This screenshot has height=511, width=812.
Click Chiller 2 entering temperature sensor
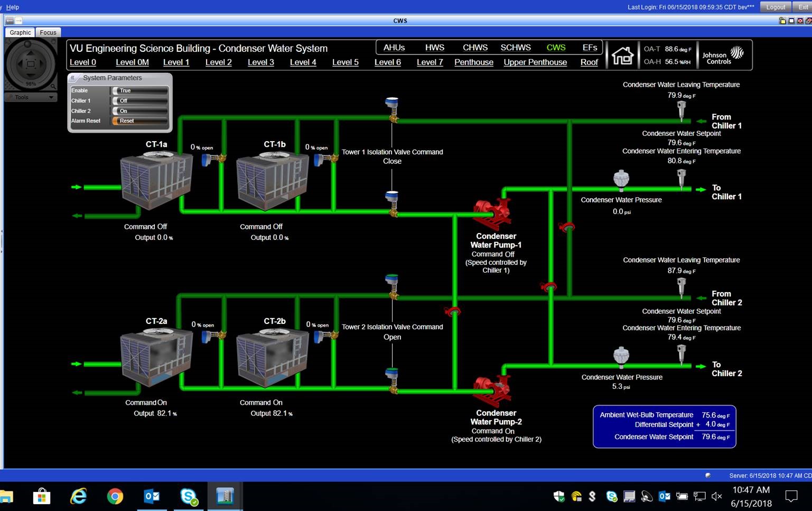(682, 355)
